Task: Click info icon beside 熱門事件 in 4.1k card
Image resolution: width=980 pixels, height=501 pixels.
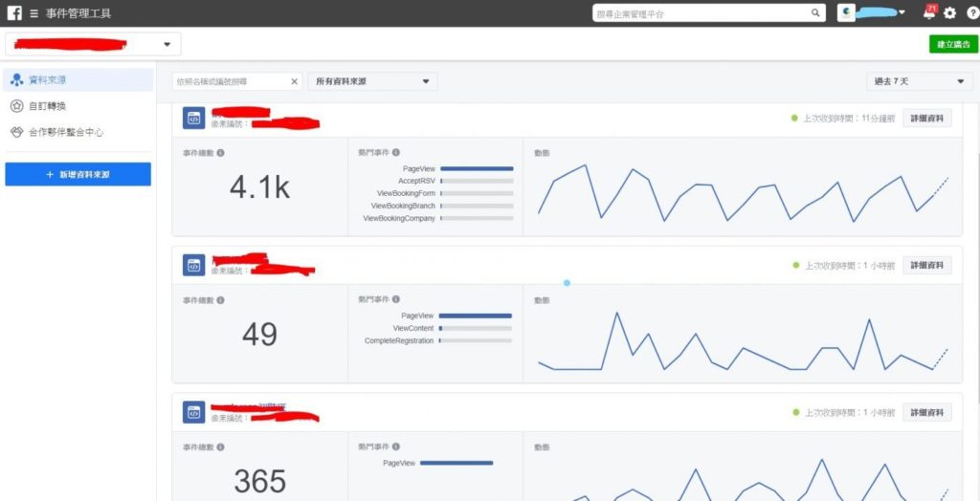Action: point(395,152)
